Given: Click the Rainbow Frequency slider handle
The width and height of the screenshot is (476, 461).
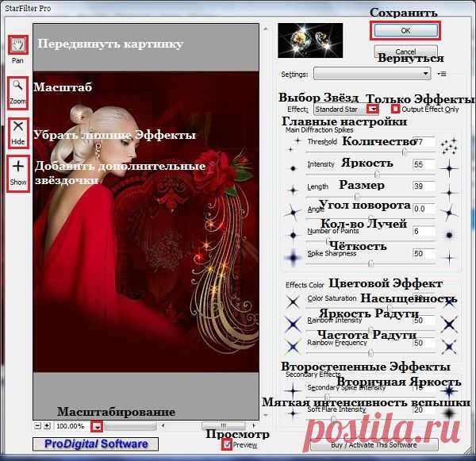Looking at the screenshot, I should click(370, 352).
